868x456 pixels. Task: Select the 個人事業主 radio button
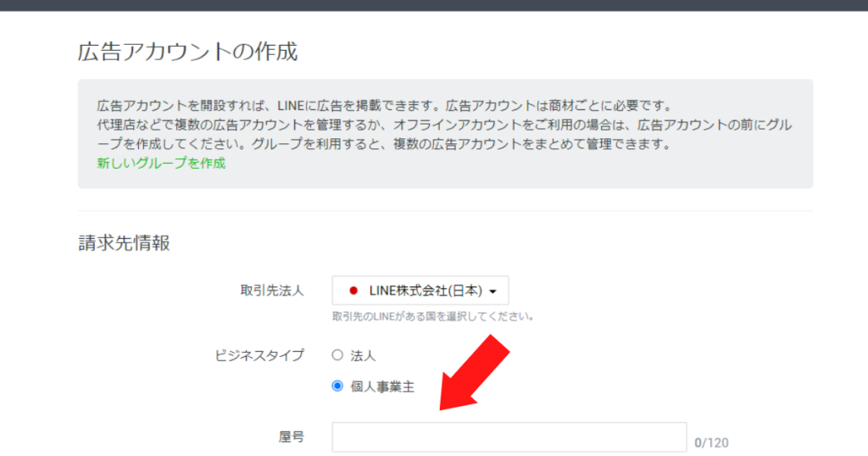[x=337, y=386]
